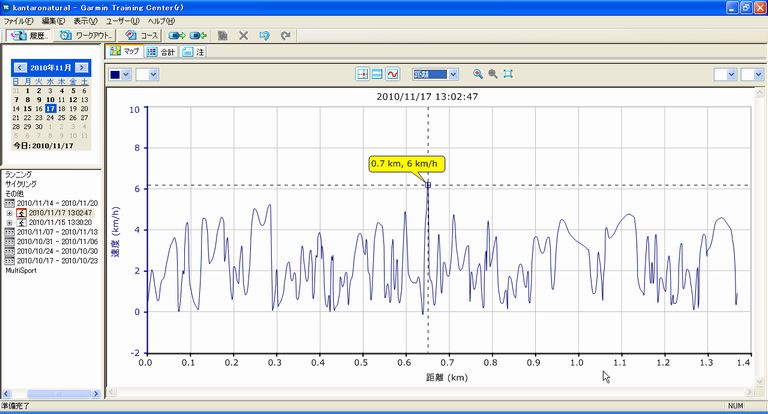The height and width of the screenshot is (414, 768).
Task: Click the send-to-device icon with green right arrow
Action: (x=176, y=35)
